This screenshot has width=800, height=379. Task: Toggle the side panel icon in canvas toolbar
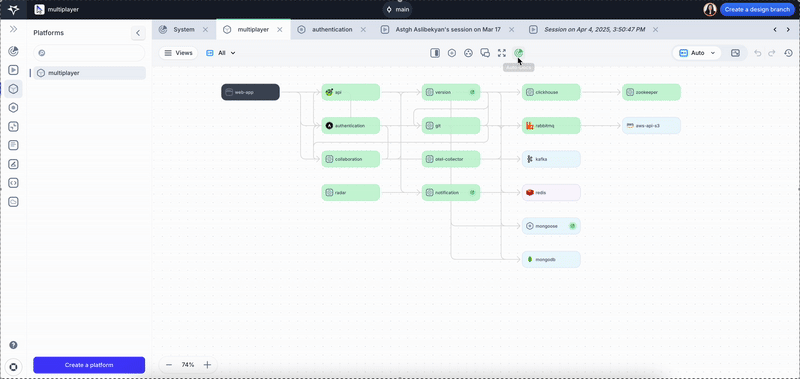click(435, 53)
